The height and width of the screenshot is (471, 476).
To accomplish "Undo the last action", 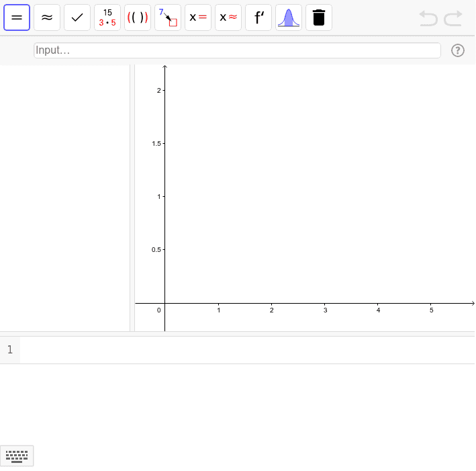I will pos(428,18).
